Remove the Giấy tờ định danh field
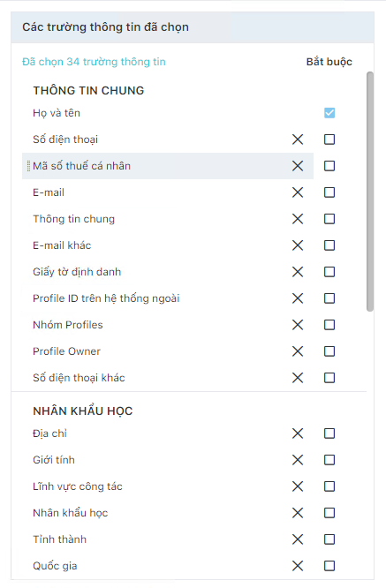Viewport: 386px width, 588px height. (298, 272)
